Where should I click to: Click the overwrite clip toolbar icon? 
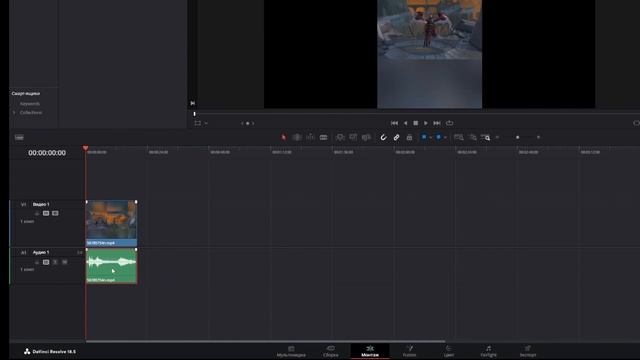(x=353, y=138)
